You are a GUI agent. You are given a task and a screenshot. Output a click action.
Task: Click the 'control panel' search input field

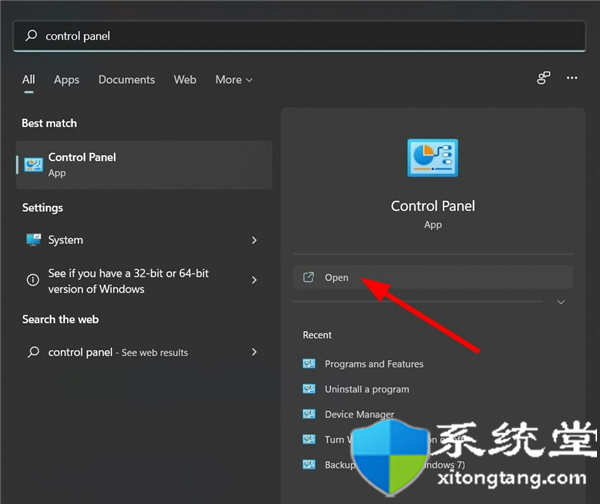[299, 36]
